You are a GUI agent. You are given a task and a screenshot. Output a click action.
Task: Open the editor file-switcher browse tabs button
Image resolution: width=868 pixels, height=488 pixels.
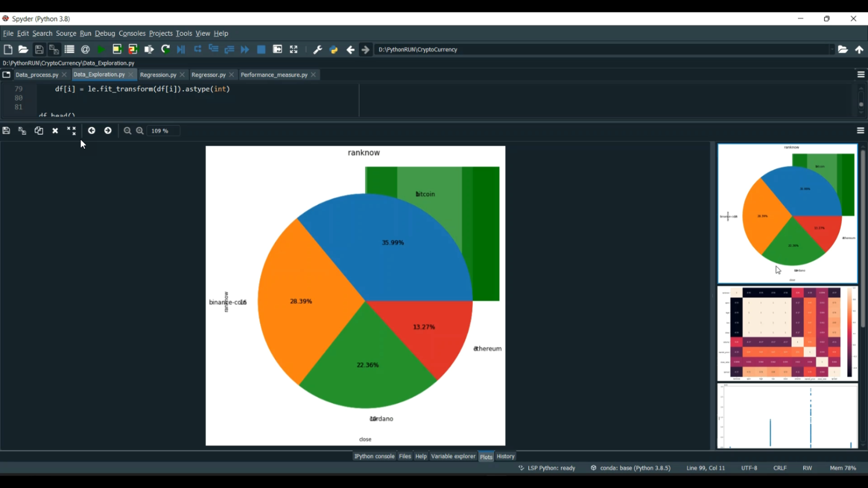[x=6, y=75]
